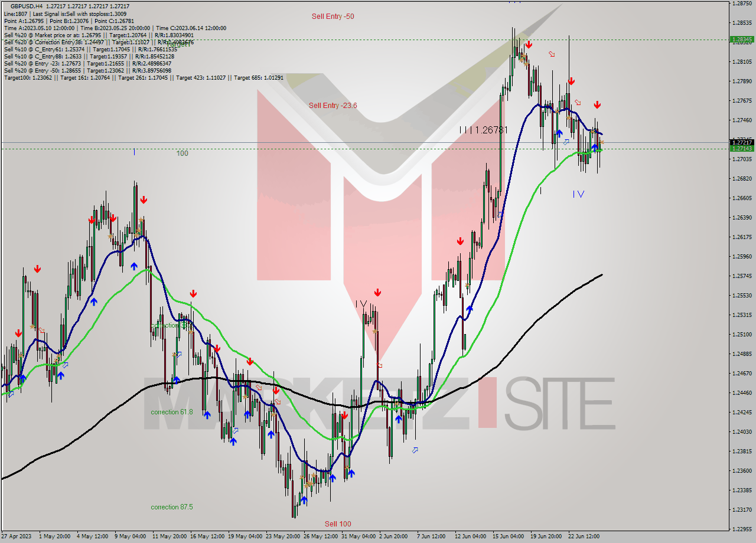756x543 pixels.
Task: Click the 1.23170 price axis value
Action: 742,509
